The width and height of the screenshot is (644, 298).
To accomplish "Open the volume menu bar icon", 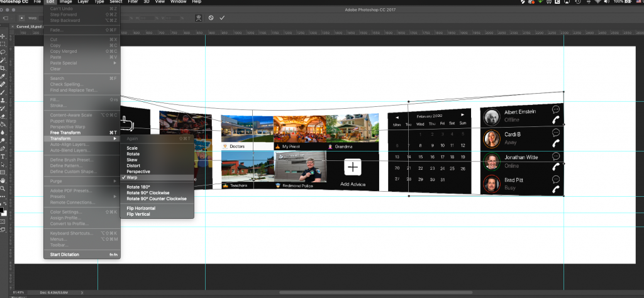I will (x=607, y=2).
